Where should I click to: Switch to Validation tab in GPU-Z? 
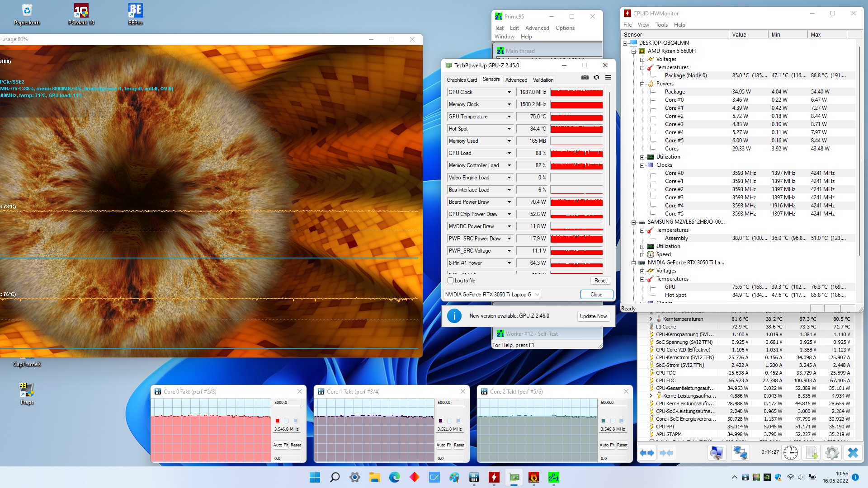[x=543, y=80]
